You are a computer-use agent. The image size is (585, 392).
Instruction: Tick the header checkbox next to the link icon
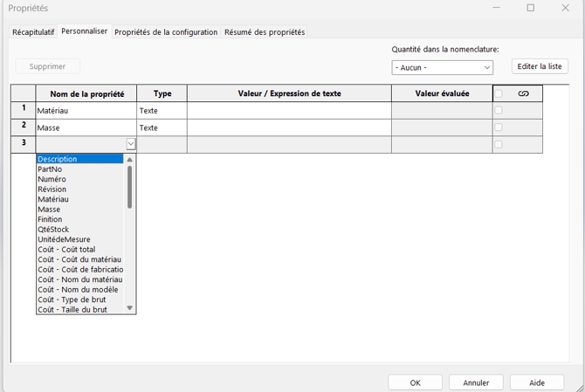[x=499, y=93]
